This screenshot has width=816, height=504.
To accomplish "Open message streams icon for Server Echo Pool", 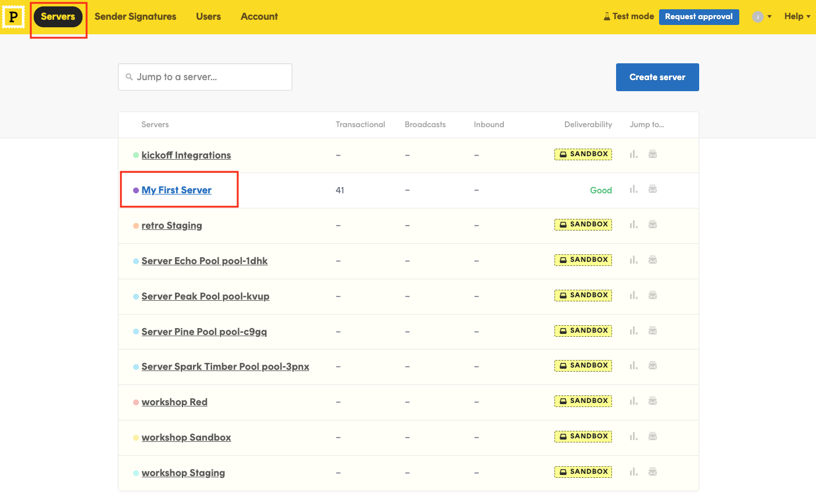I will tap(653, 260).
